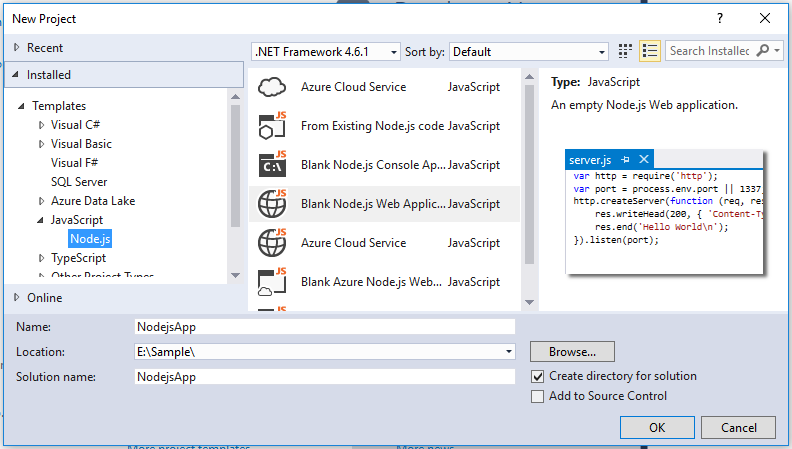Image resolution: width=792 pixels, height=449 pixels.
Task: Switch to small icons view
Action: pos(625,51)
